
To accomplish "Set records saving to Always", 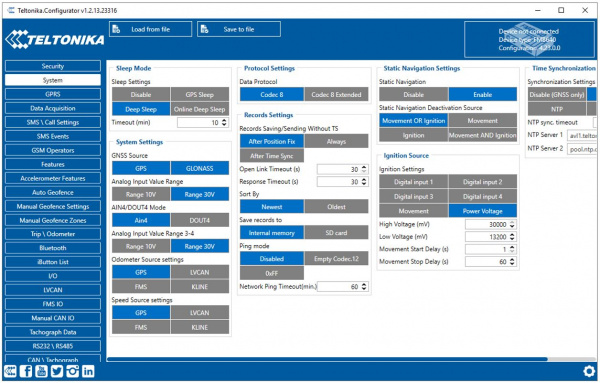I will click(336, 141).
